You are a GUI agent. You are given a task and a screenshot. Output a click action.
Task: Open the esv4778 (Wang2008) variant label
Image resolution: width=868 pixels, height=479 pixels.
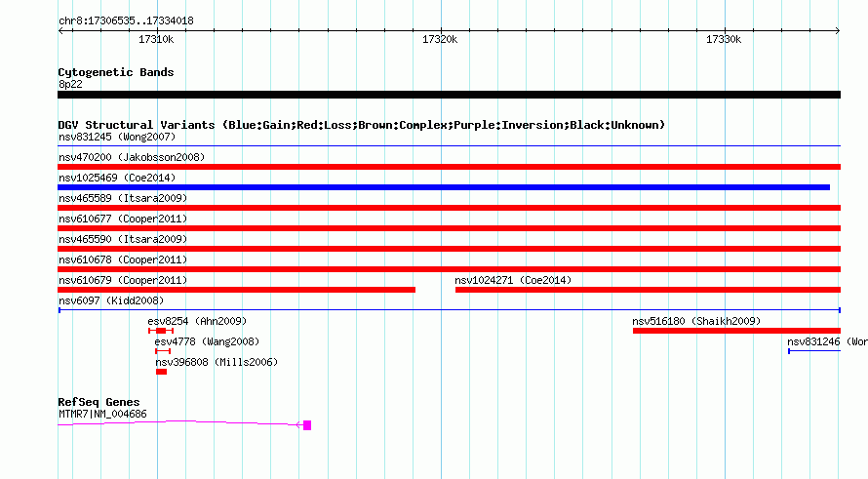click(x=207, y=341)
